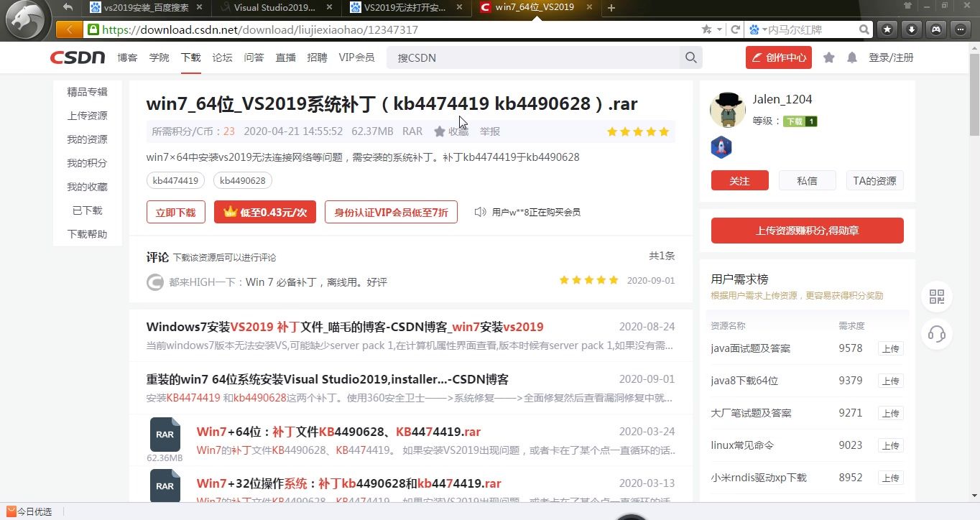Open 问答 in CSDN navigation
The image size is (980, 520).
pyautogui.click(x=254, y=57)
